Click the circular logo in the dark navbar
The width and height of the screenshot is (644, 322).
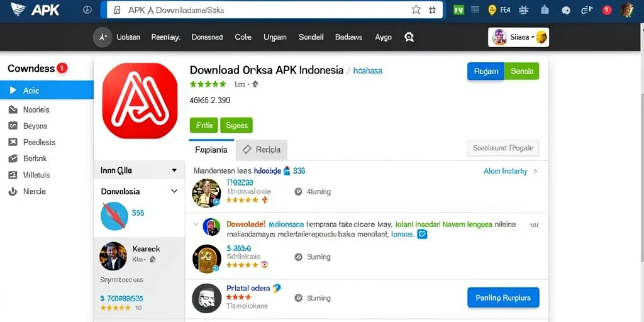pyautogui.click(x=103, y=37)
